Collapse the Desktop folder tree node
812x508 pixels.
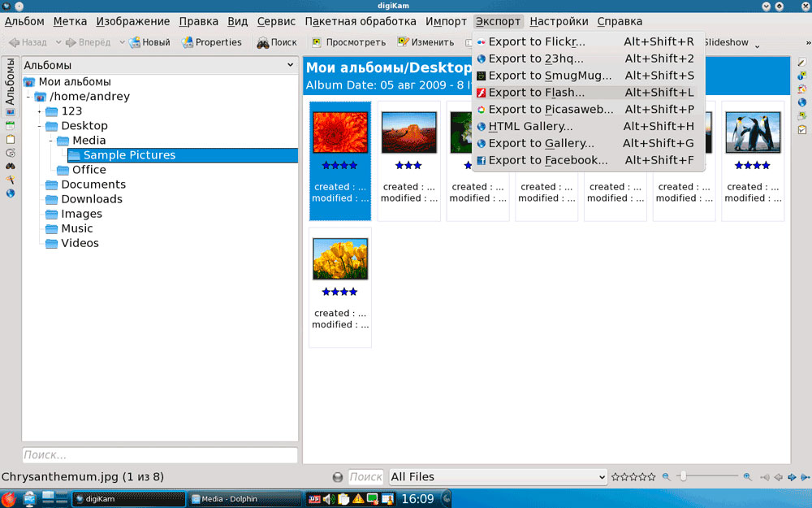(x=39, y=126)
